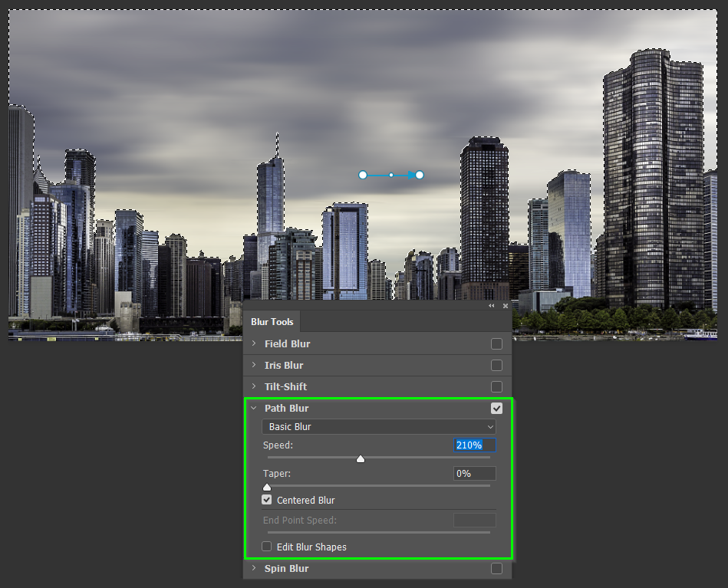Click the Iris Blur section label
Image resolution: width=728 pixels, height=588 pixels.
click(x=284, y=365)
